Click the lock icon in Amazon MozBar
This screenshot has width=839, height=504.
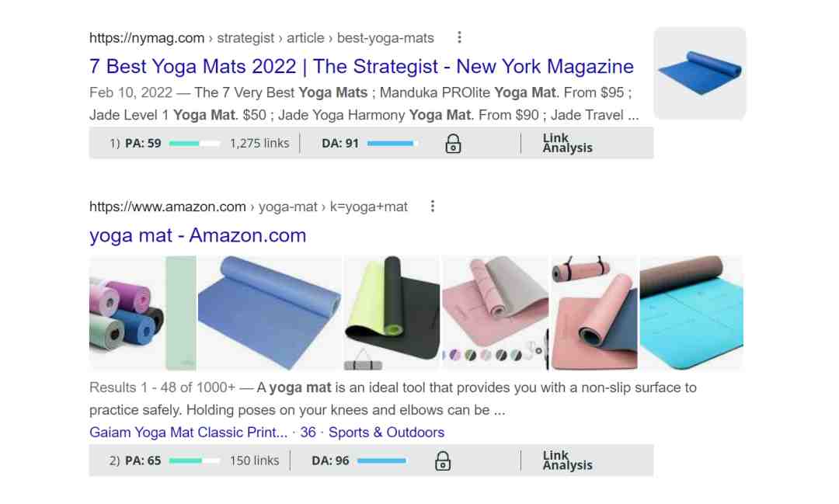pyautogui.click(x=443, y=461)
